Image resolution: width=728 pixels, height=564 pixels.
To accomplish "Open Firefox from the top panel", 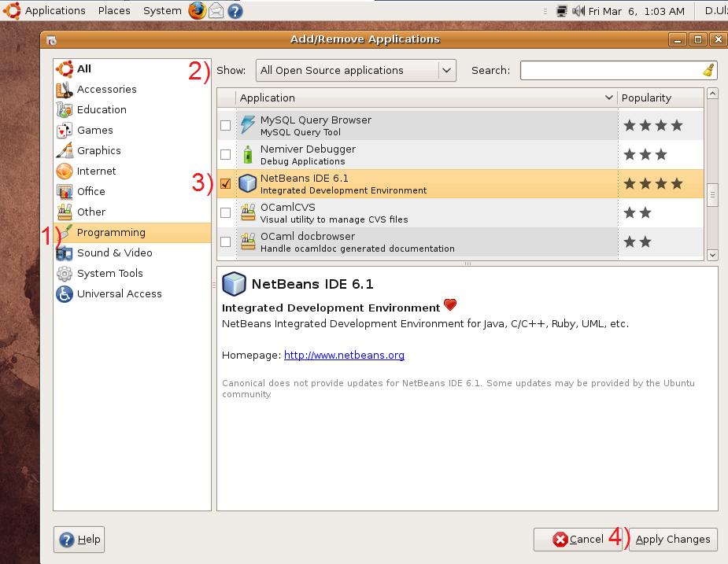I will (197, 10).
